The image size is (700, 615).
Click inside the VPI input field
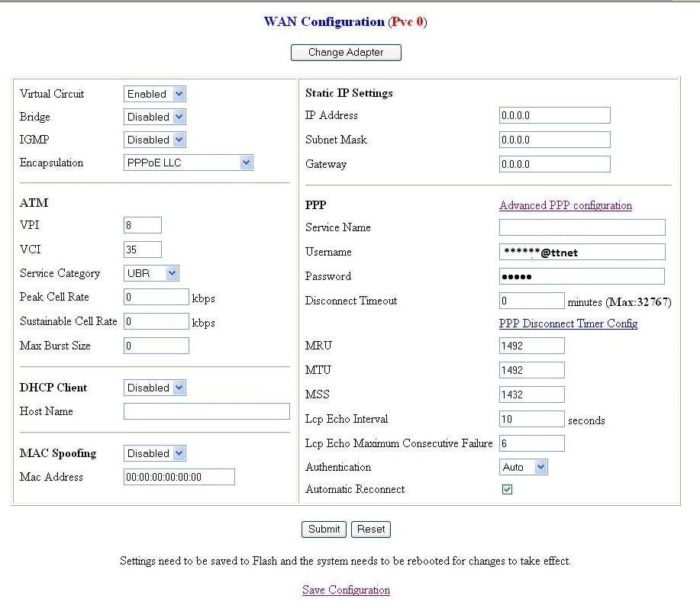[142, 224]
